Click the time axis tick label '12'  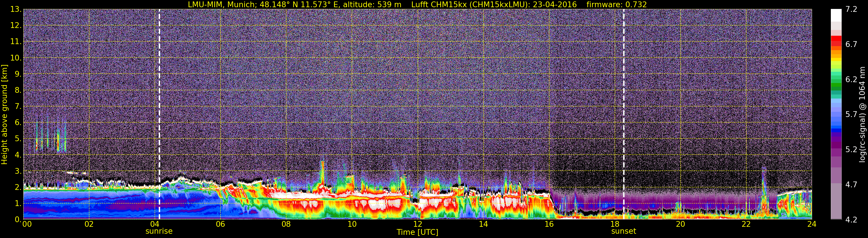(x=417, y=224)
